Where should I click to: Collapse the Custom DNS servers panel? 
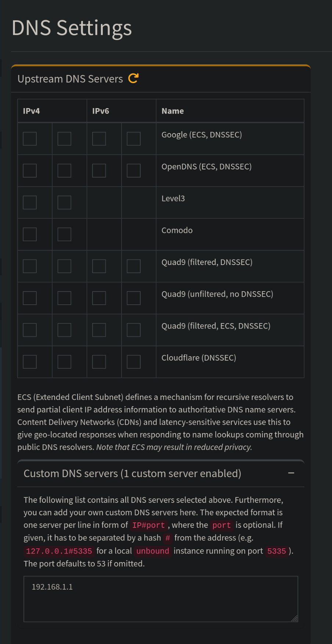(x=291, y=473)
